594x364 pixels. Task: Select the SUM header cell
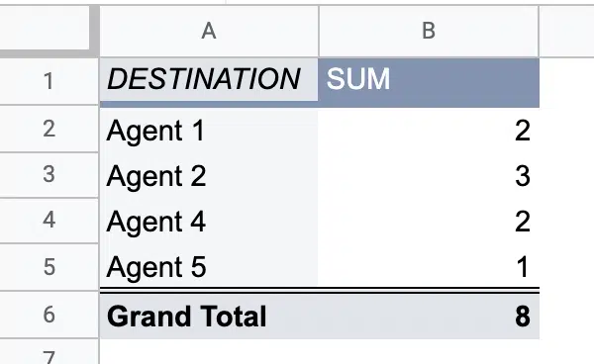tap(429, 80)
